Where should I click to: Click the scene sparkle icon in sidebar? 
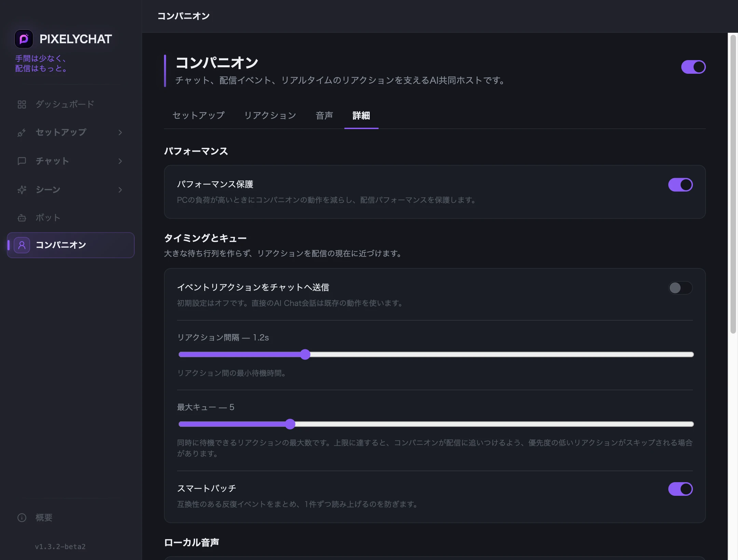pos(22,190)
